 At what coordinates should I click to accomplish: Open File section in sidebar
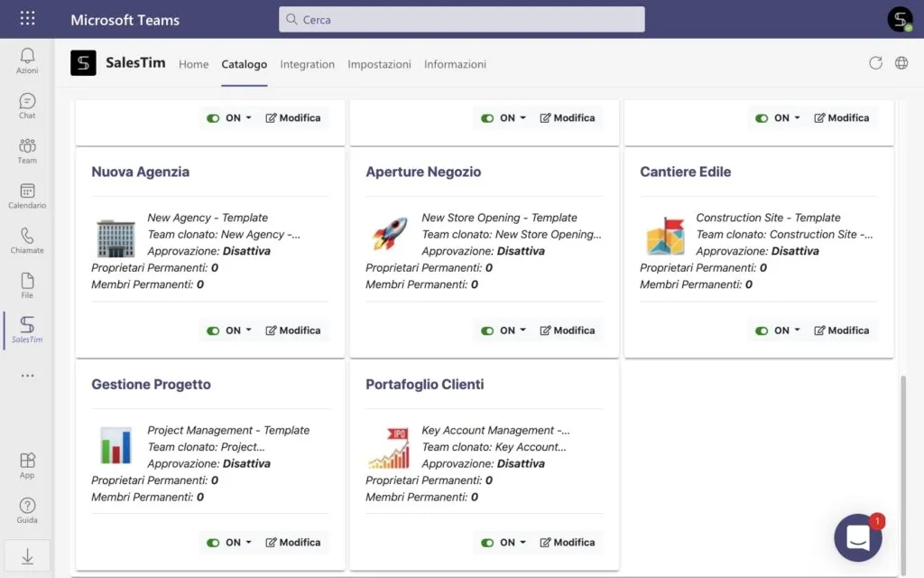click(x=27, y=285)
